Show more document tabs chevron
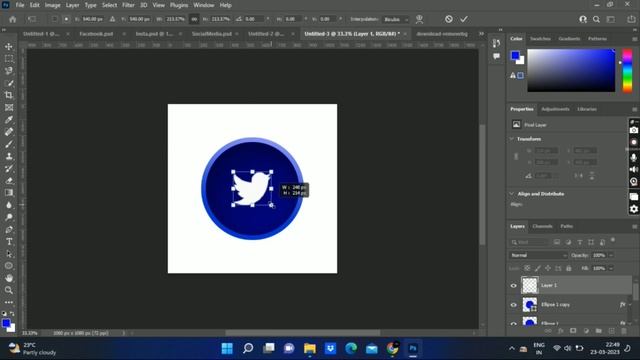 [x=481, y=34]
